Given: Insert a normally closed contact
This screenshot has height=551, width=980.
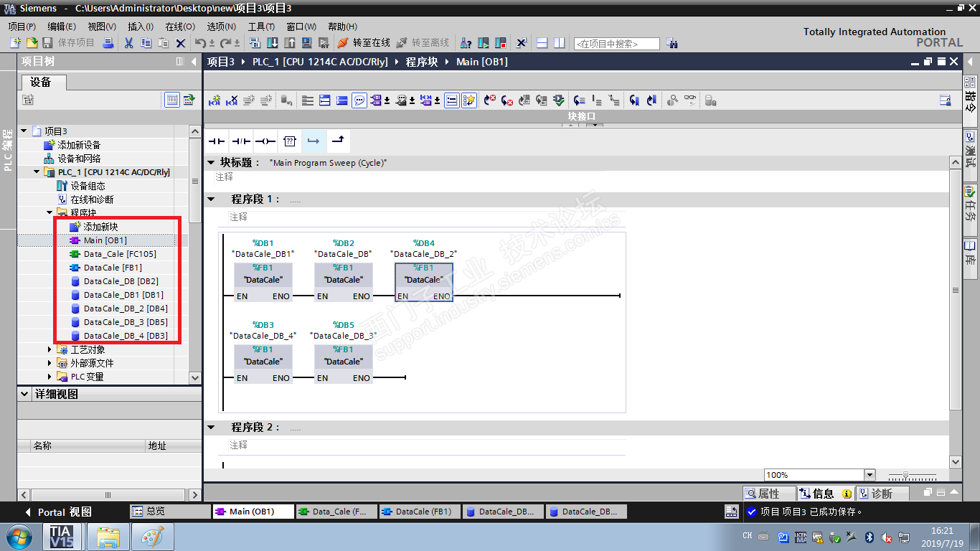Looking at the screenshot, I should click(x=241, y=141).
